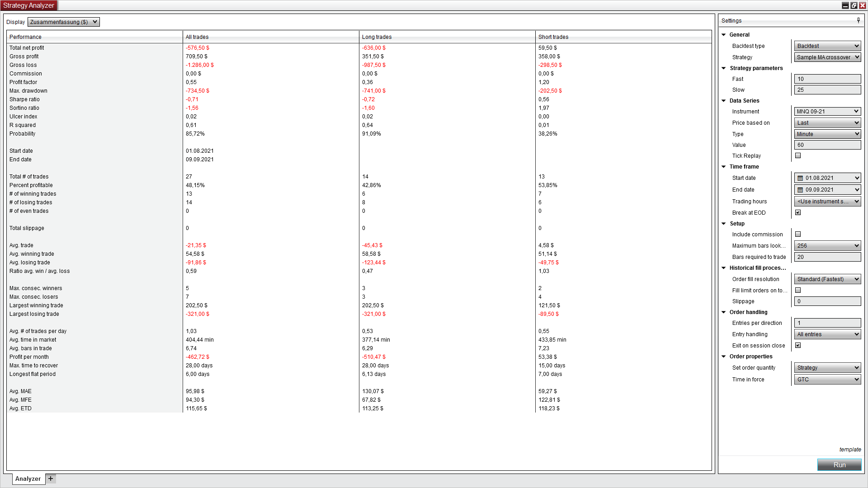The width and height of the screenshot is (868, 488).
Task: Click the pin icon in Settings header
Action: tap(858, 20)
